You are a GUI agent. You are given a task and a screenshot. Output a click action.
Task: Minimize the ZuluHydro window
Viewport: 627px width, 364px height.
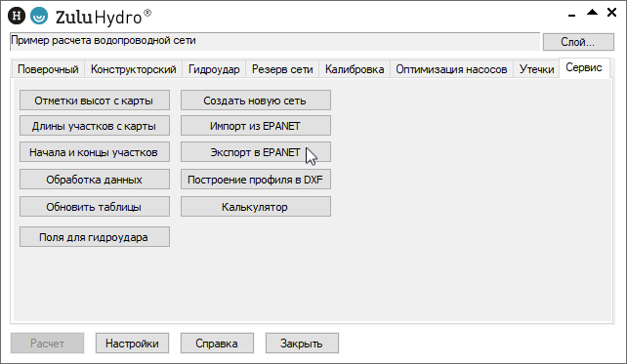pos(571,16)
